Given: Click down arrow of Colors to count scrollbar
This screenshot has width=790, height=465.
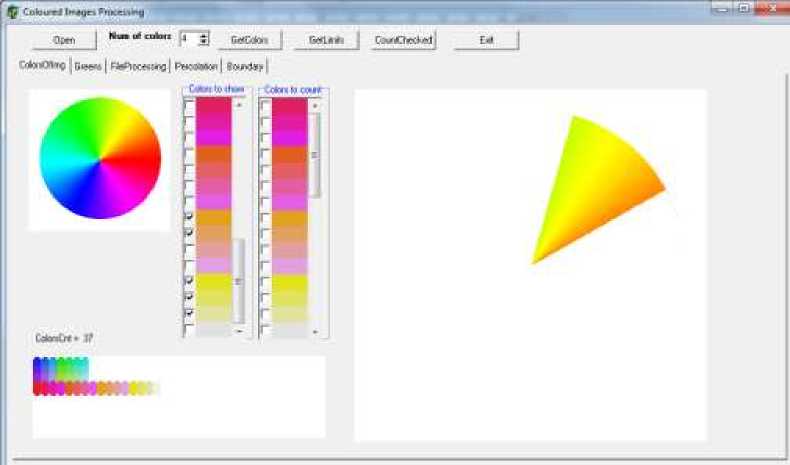Looking at the screenshot, I should [x=315, y=331].
